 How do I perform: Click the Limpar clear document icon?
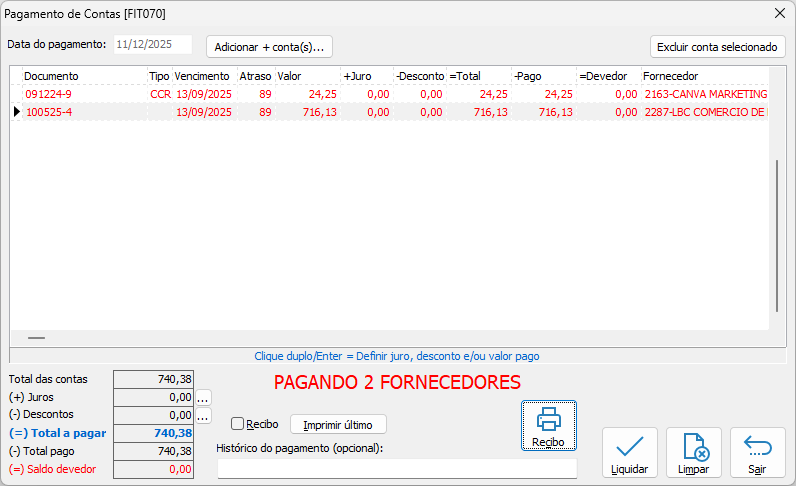[693, 453]
